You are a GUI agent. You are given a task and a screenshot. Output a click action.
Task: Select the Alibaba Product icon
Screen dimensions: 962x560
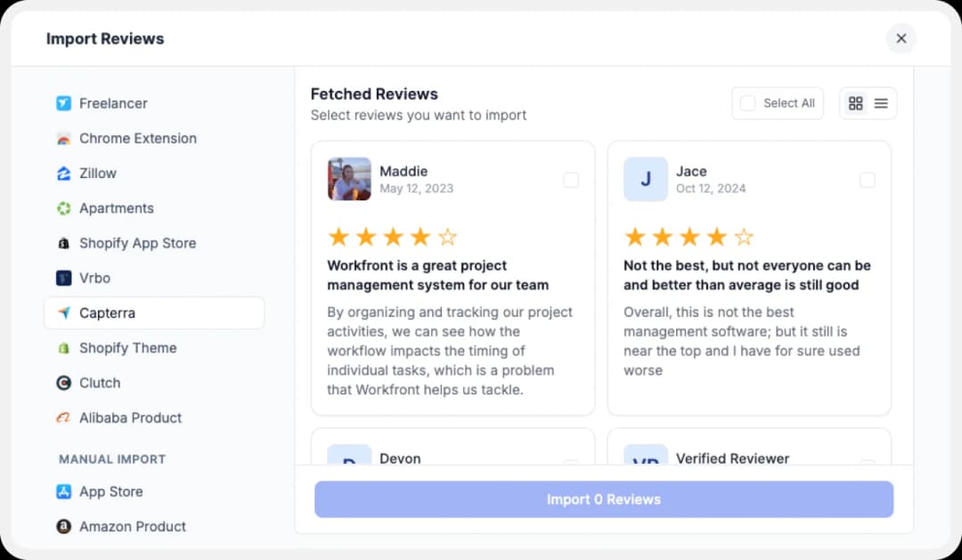pos(62,418)
